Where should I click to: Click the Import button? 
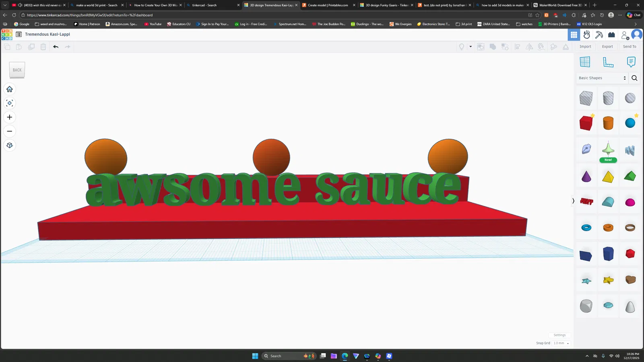pos(585,47)
